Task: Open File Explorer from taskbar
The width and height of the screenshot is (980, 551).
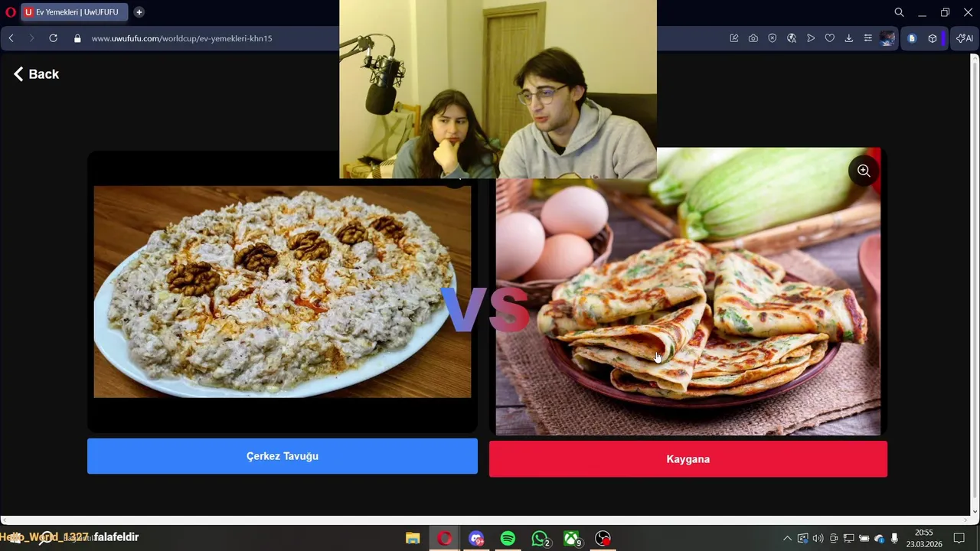Action: [413, 538]
